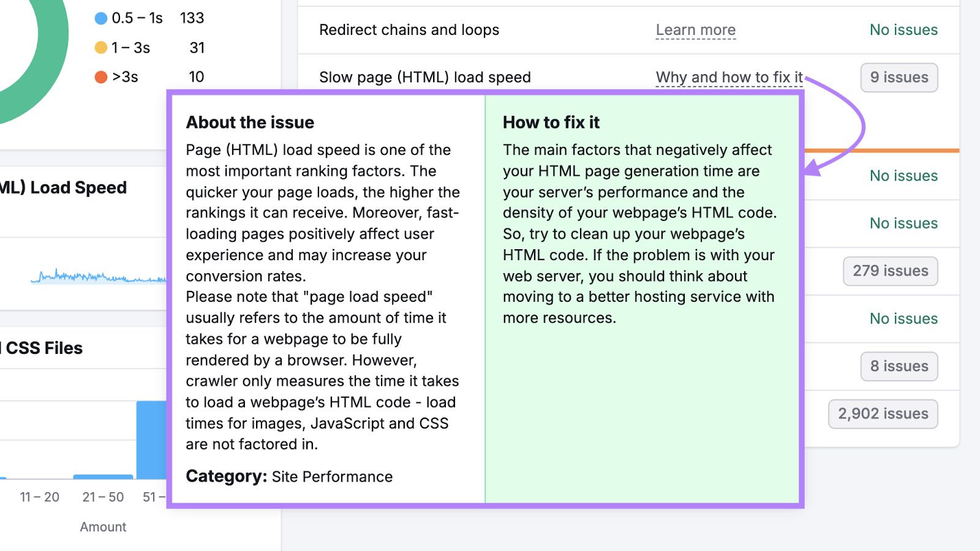Viewport: 980px width, 551px height.
Task: Click the 133 count beside 0.5–1s
Action: click(x=192, y=18)
